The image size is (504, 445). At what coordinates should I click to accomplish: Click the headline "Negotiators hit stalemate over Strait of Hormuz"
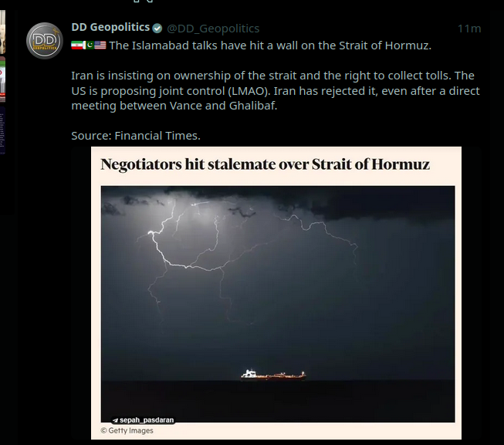(x=265, y=165)
